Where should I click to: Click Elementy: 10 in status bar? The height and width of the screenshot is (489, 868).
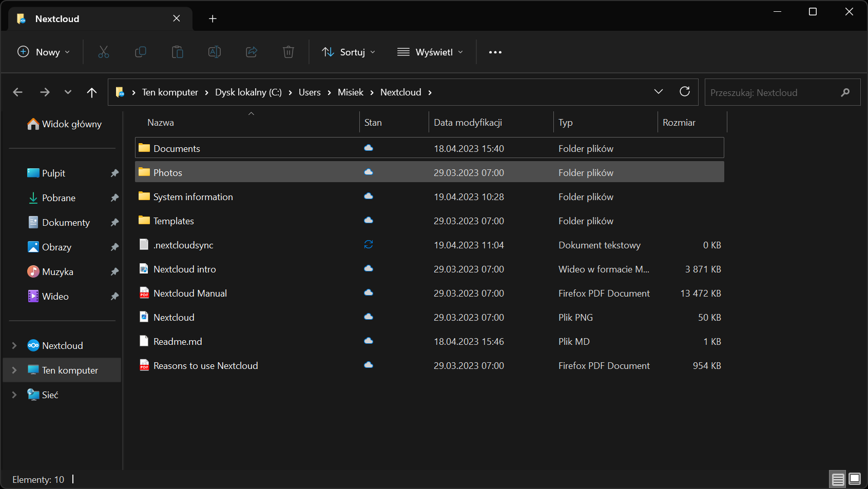pos(38,479)
